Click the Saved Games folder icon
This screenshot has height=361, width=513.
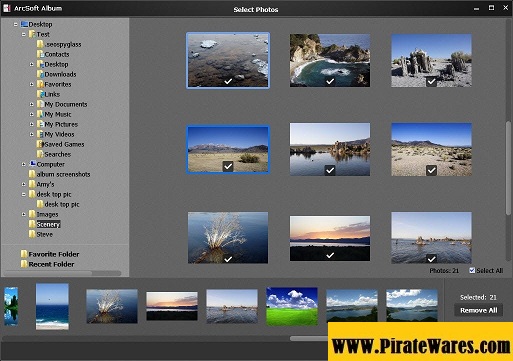click(x=40, y=144)
